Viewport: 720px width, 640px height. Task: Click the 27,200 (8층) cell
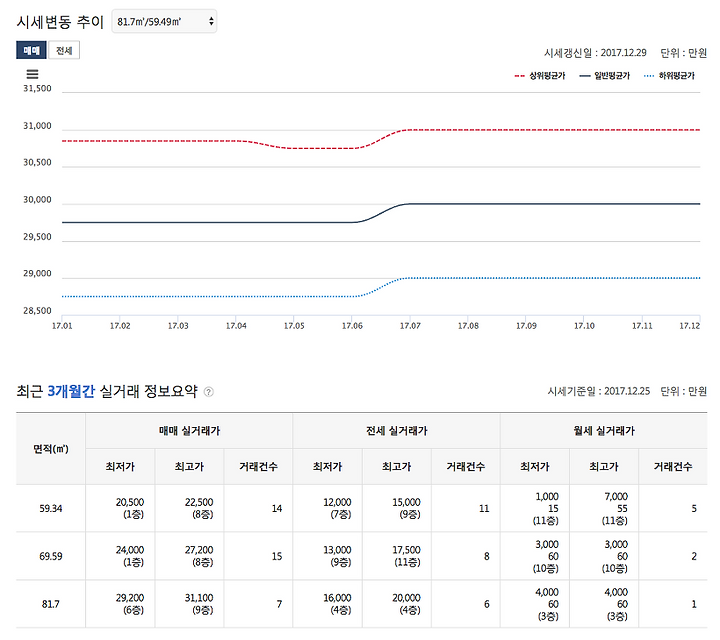pos(189,556)
